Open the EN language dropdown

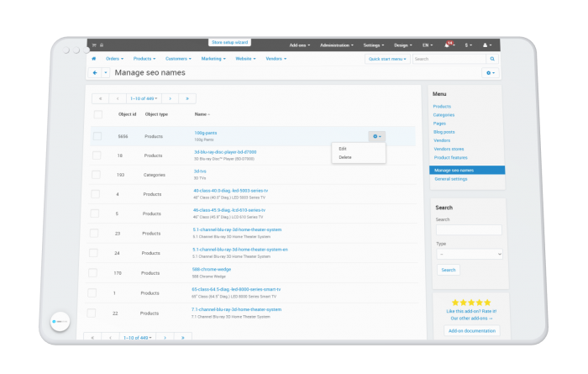pos(428,45)
